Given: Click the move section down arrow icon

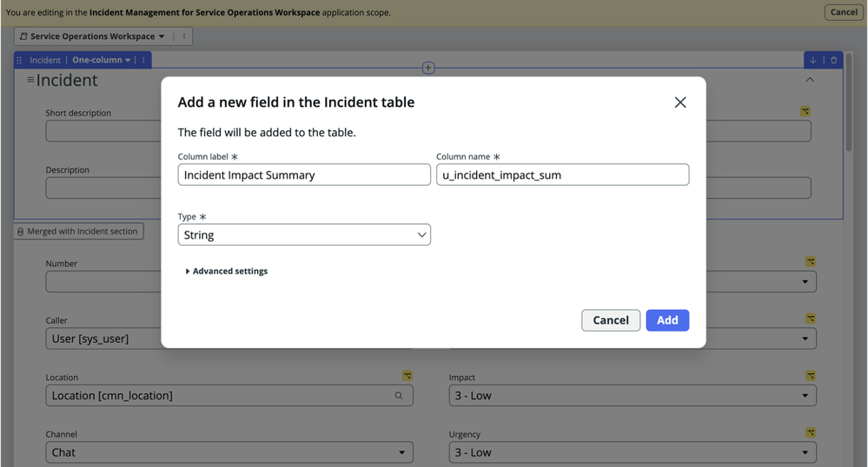Looking at the screenshot, I should point(813,60).
